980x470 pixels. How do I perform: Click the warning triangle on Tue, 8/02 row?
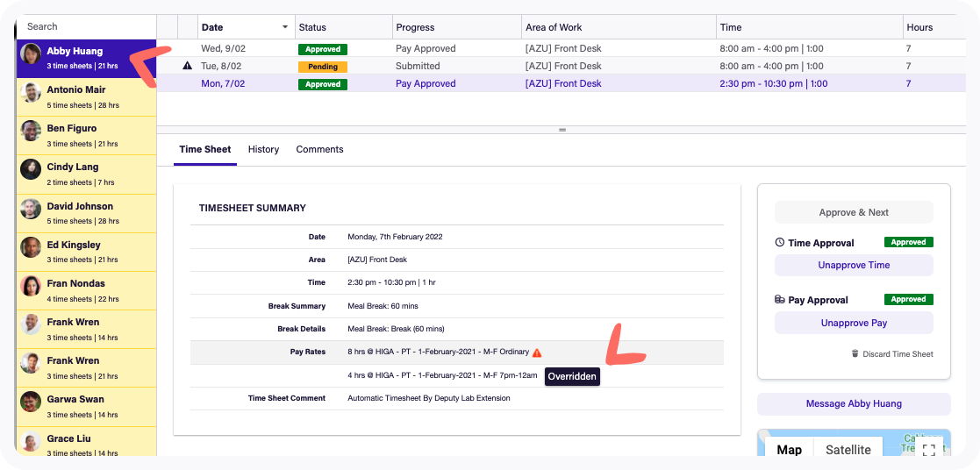click(187, 66)
